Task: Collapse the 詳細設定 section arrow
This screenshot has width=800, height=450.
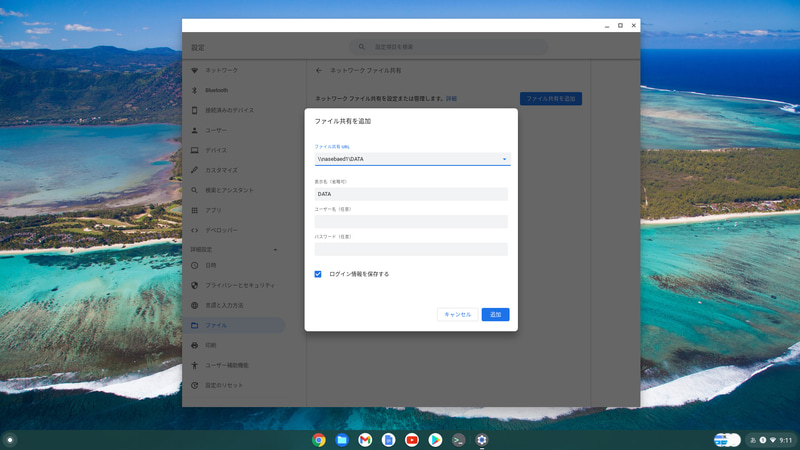Action: click(276, 249)
